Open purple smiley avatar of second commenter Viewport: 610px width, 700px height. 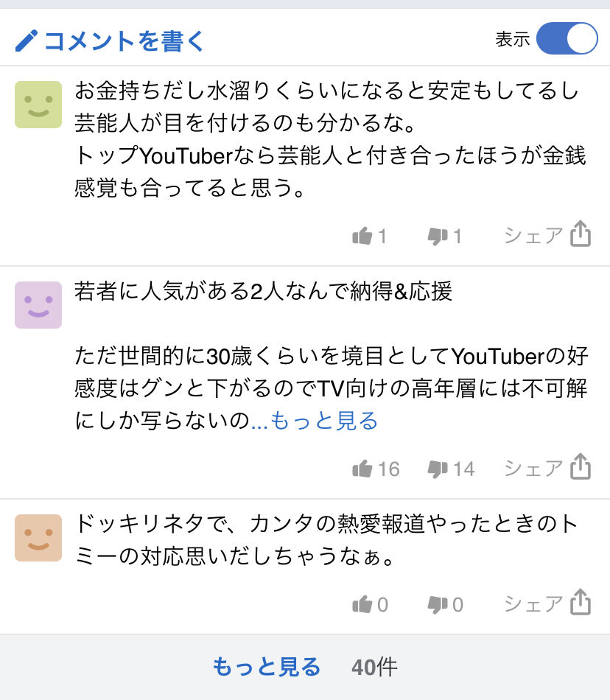point(38,305)
